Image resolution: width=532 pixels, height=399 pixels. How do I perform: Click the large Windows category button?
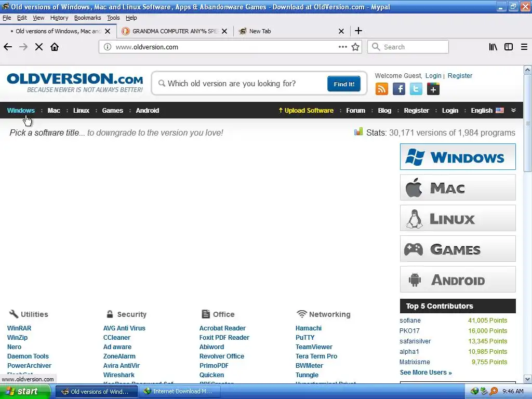click(458, 157)
